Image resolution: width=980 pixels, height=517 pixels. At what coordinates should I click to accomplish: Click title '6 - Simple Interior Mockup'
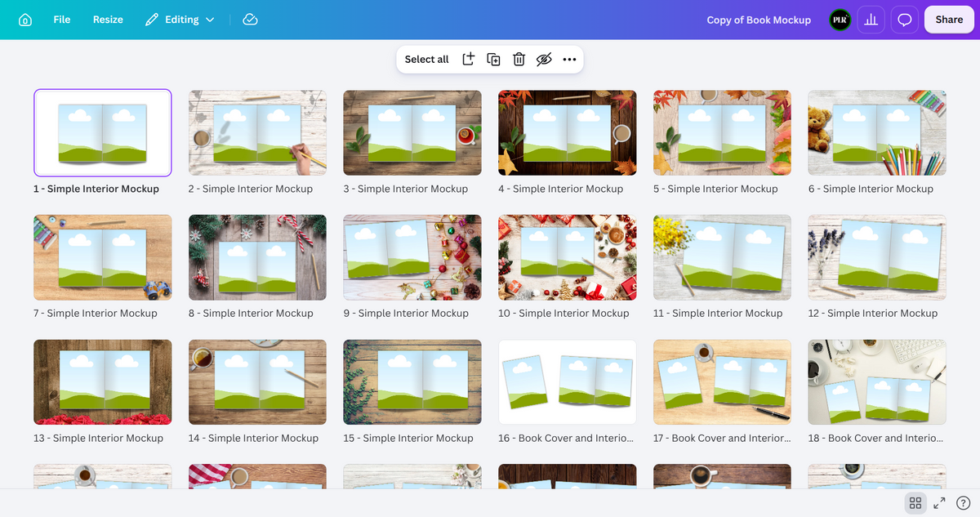[871, 189]
